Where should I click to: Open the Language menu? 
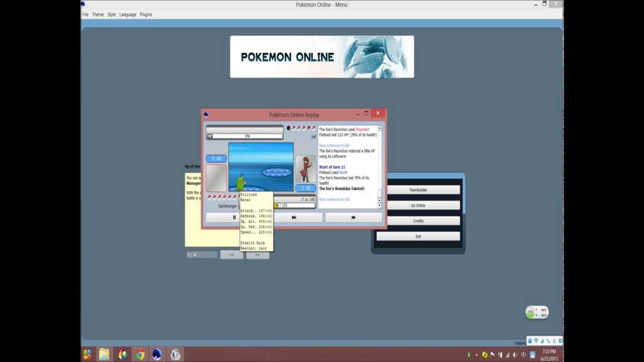tap(128, 15)
